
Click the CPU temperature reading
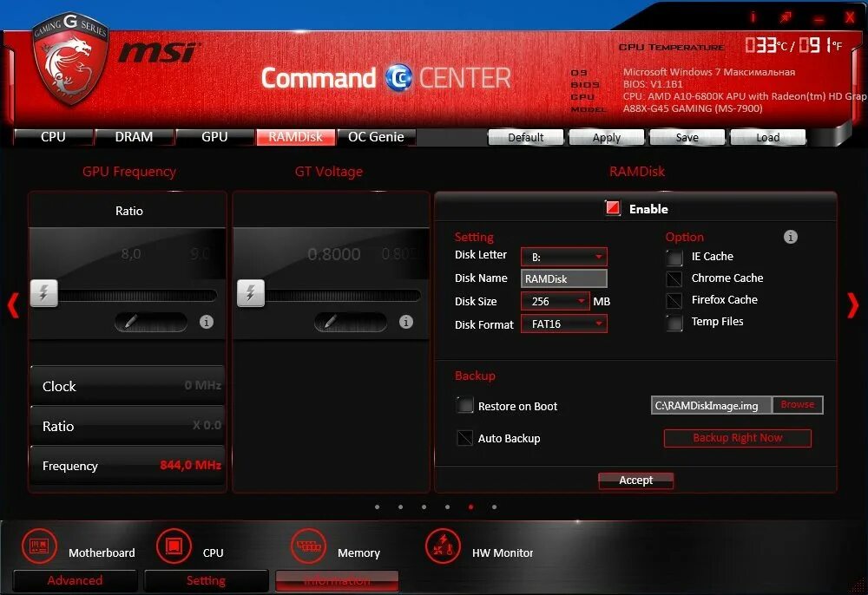coord(792,45)
